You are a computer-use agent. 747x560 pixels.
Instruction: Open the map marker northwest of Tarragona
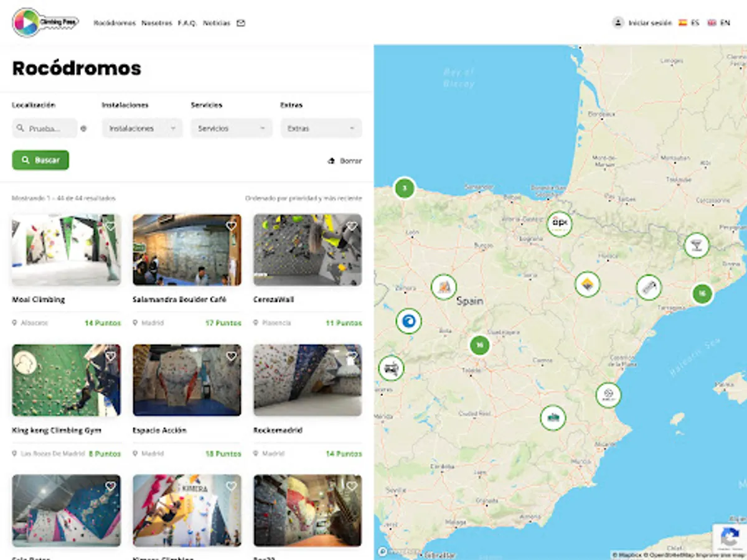(649, 287)
